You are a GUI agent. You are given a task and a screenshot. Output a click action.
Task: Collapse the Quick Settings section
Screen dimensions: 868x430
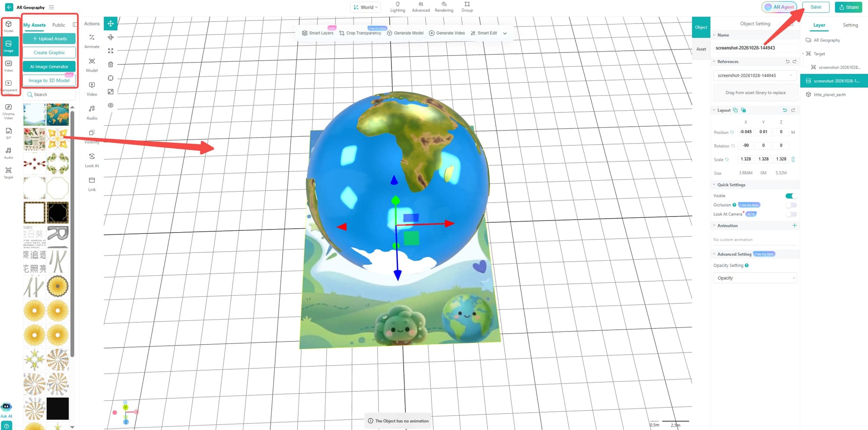tap(714, 185)
